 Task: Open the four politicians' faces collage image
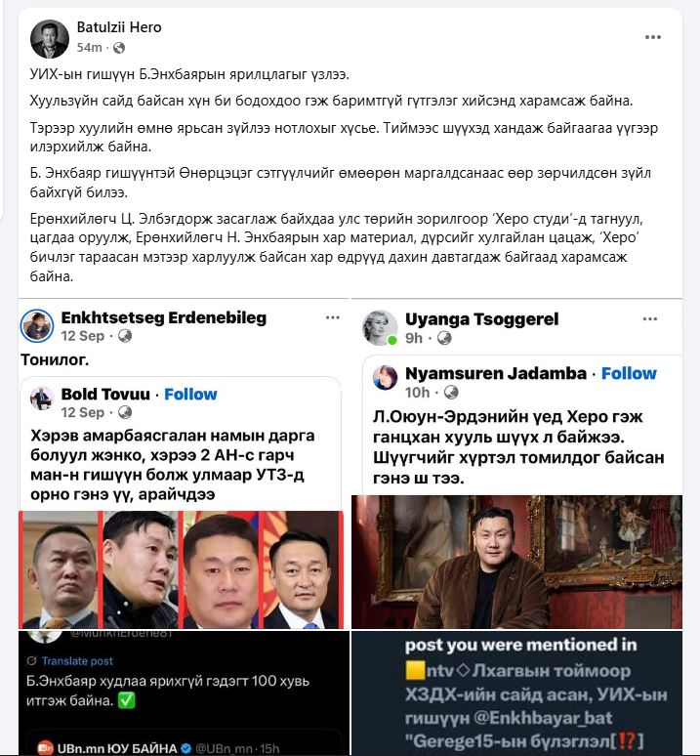182,569
